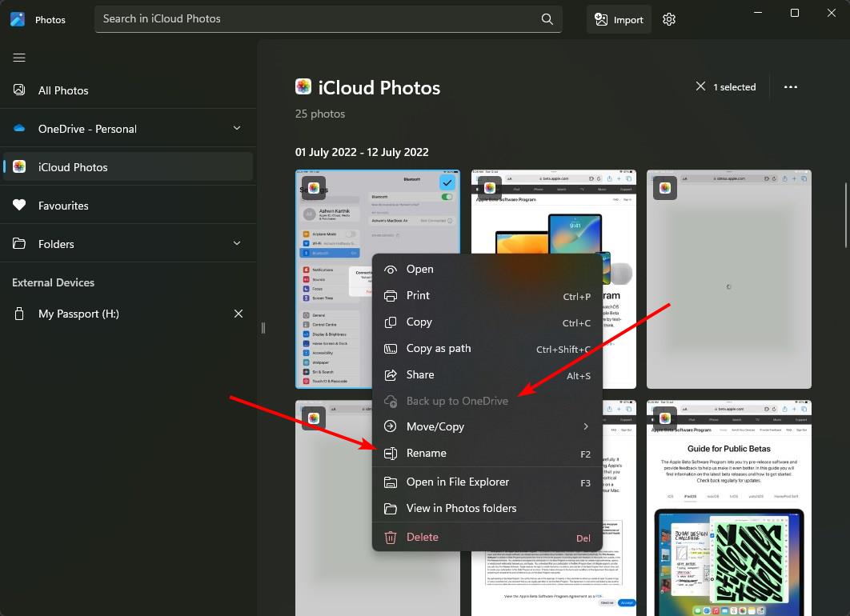Click the date range 01 July 2022 - 12 July 2022

coord(362,152)
